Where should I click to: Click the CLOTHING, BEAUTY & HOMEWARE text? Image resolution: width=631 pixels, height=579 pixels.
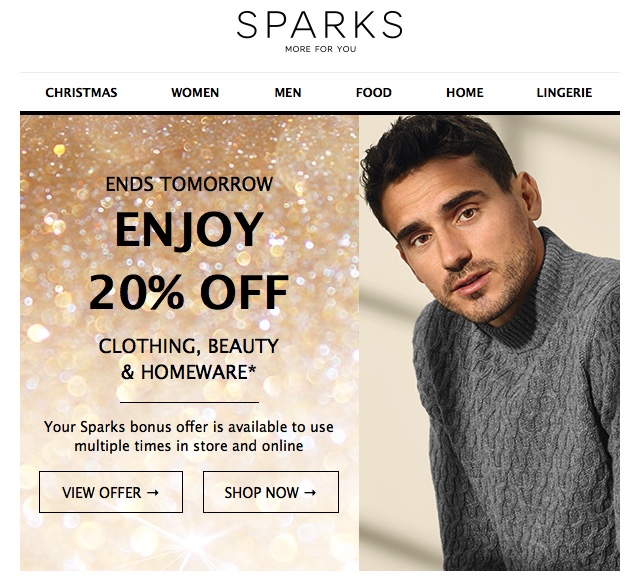pyautogui.click(x=189, y=359)
